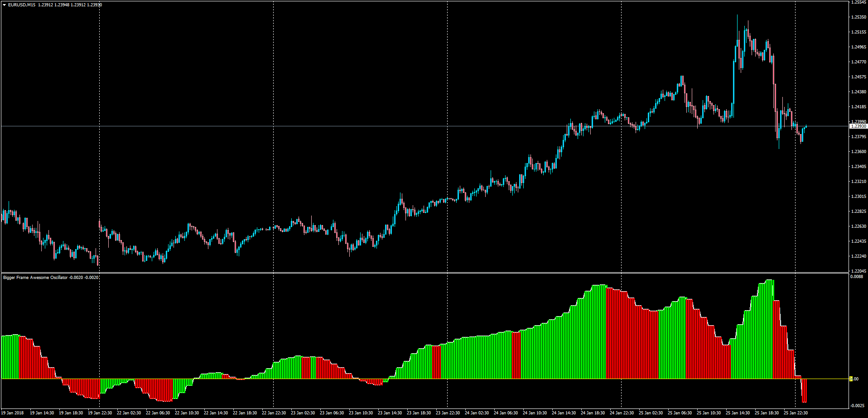Click the 1.22045 price scale label
868x418 pixels.
point(858,271)
